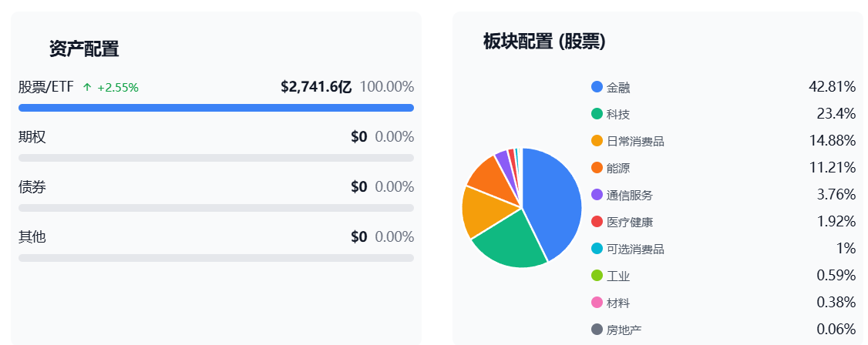Click the 其他 empty progress bar

216,258
